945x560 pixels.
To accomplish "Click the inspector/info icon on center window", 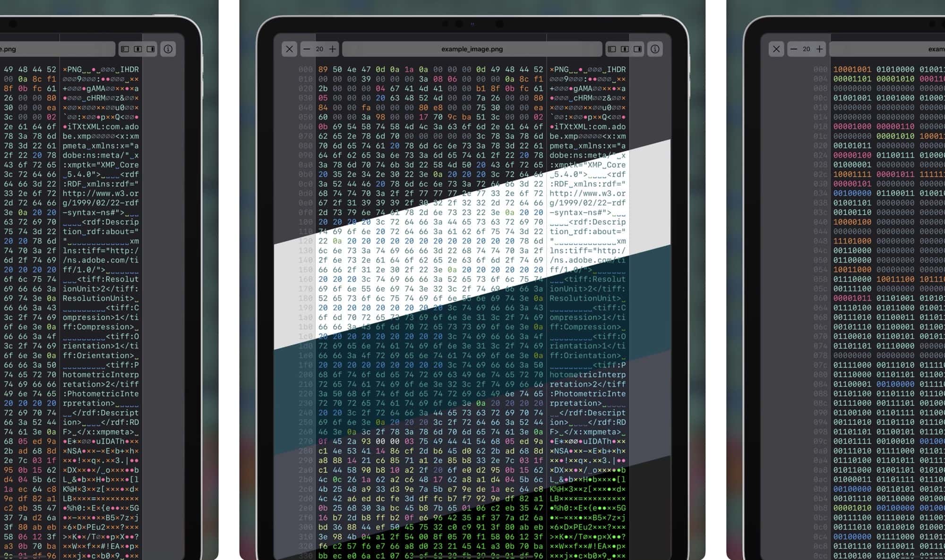I will pyautogui.click(x=655, y=49).
